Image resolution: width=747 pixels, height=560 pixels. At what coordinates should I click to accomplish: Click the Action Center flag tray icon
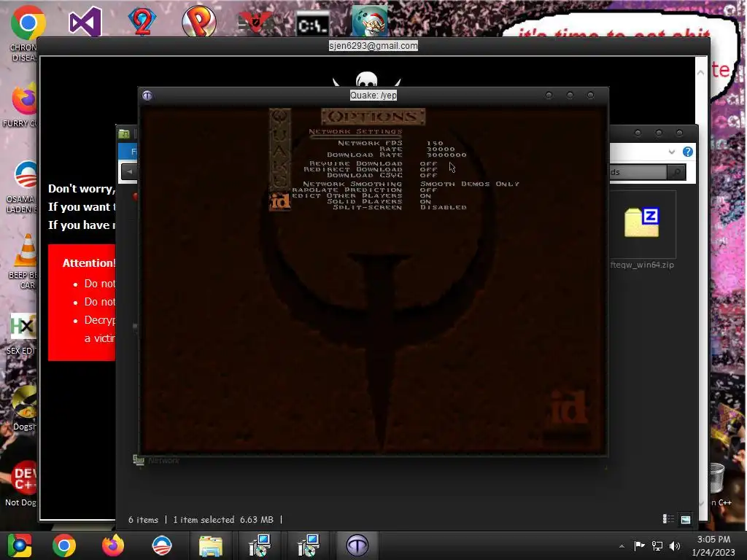[639, 545]
